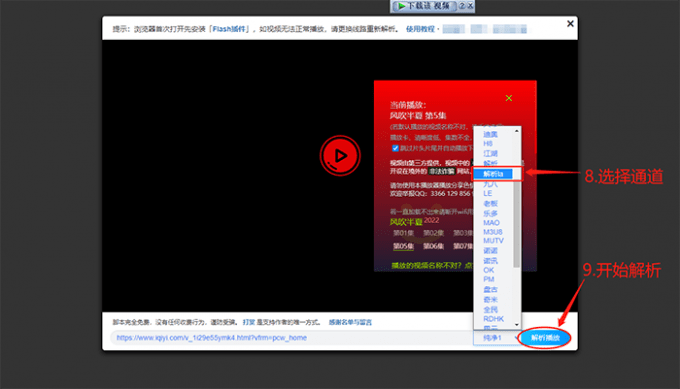The image size is (680, 389).
Task: Open the 使用教程 tutorial link
Action: point(420,29)
